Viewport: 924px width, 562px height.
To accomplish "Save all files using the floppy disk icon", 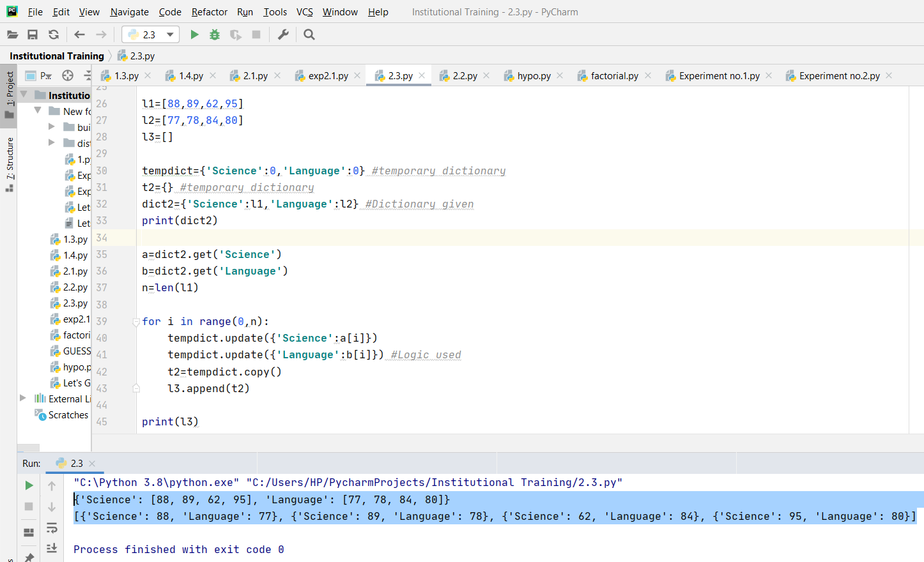I will [33, 34].
